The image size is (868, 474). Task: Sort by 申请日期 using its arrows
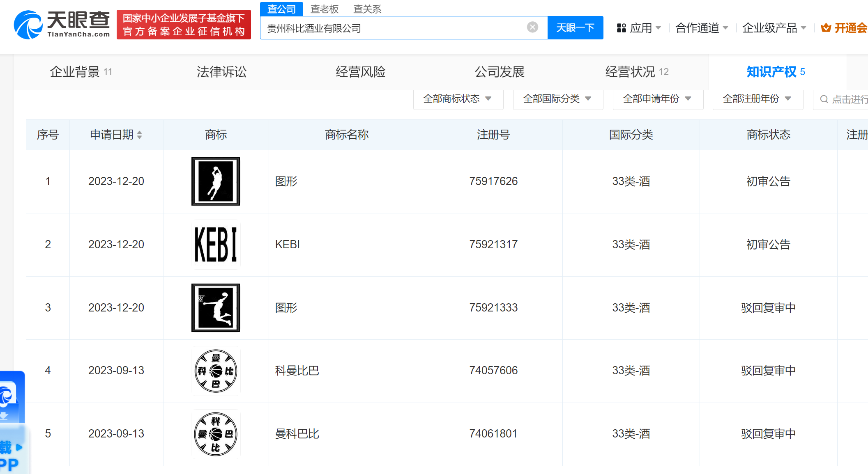point(140,135)
